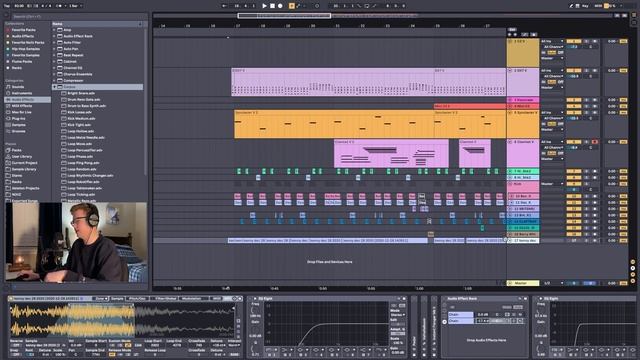This screenshot has height=360, width=640.
Task: Fold the second pink track header
Action: [x=510, y=71]
